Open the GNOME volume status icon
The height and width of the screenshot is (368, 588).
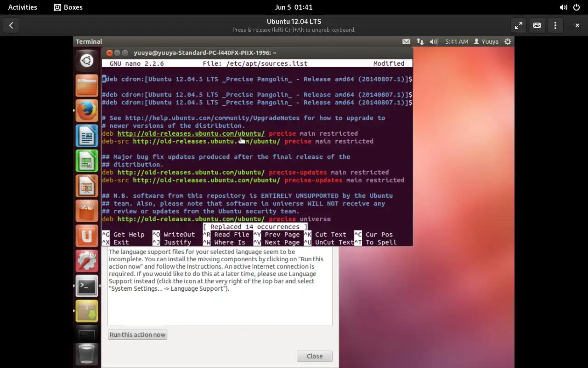pyautogui.click(x=563, y=7)
